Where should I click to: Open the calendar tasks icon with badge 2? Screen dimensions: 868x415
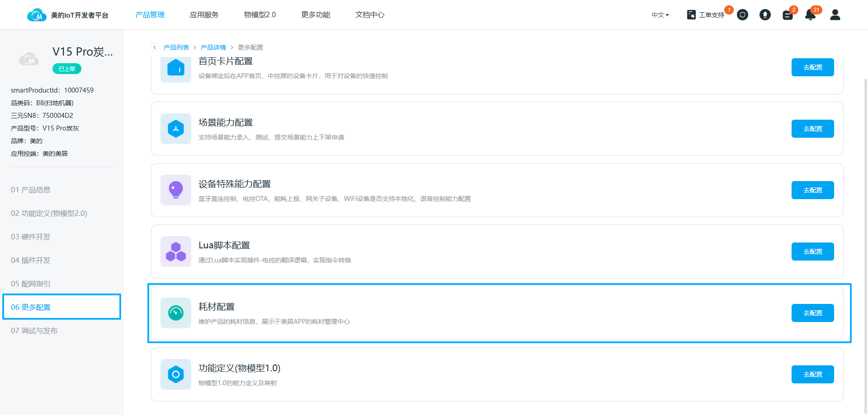[x=788, y=15]
